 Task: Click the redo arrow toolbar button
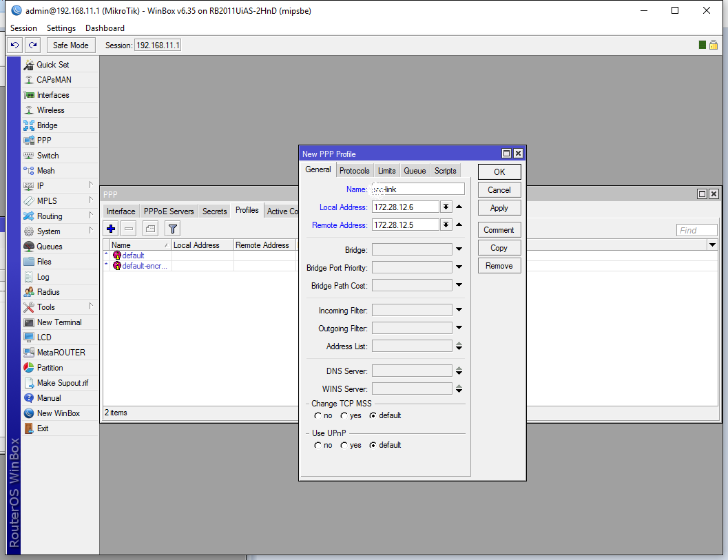pyautogui.click(x=33, y=45)
